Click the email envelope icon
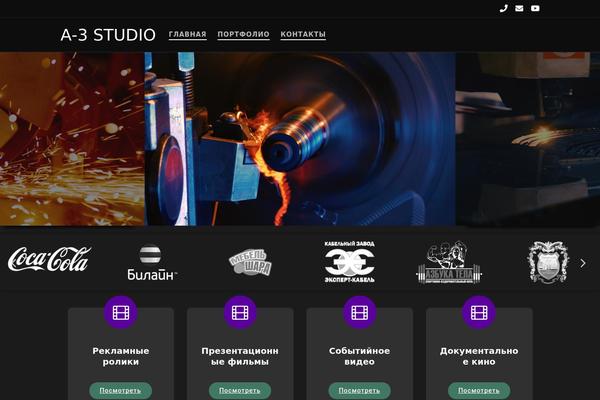The height and width of the screenshot is (400, 600). [519, 8]
